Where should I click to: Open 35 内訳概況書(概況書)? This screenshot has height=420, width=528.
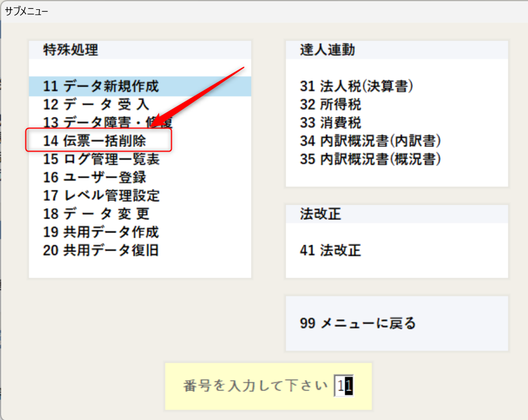[371, 159]
